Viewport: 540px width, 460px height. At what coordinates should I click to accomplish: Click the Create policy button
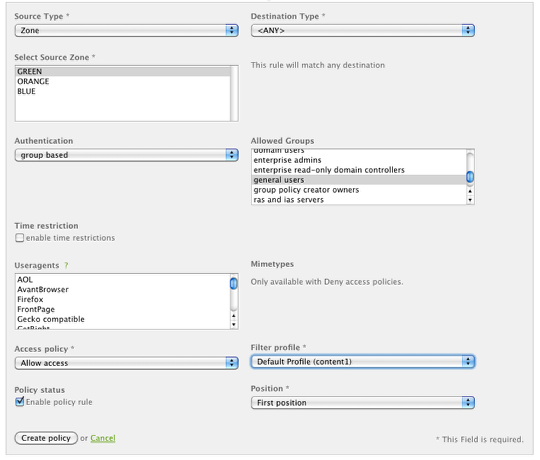[46, 438]
